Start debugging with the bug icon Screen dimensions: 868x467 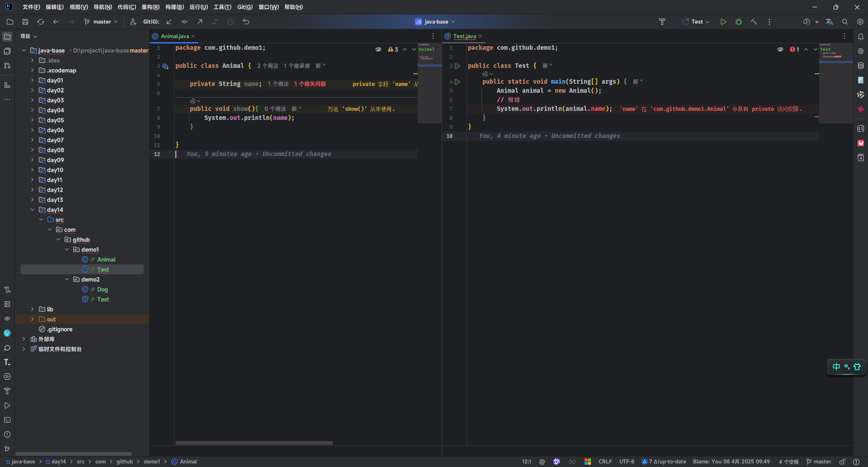coord(739,22)
